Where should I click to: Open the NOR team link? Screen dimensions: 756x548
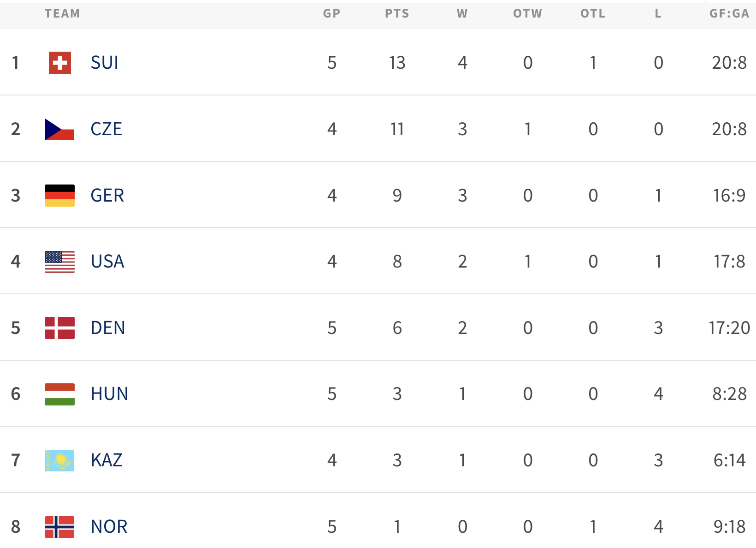click(x=109, y=527)
